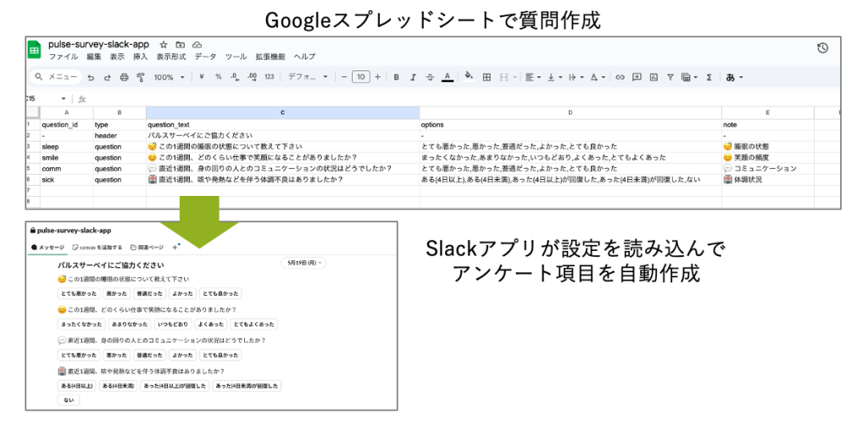This screenshot has height=430, width=868.
Task: Create a filter with funnel icon
Action: pos(670,77)
